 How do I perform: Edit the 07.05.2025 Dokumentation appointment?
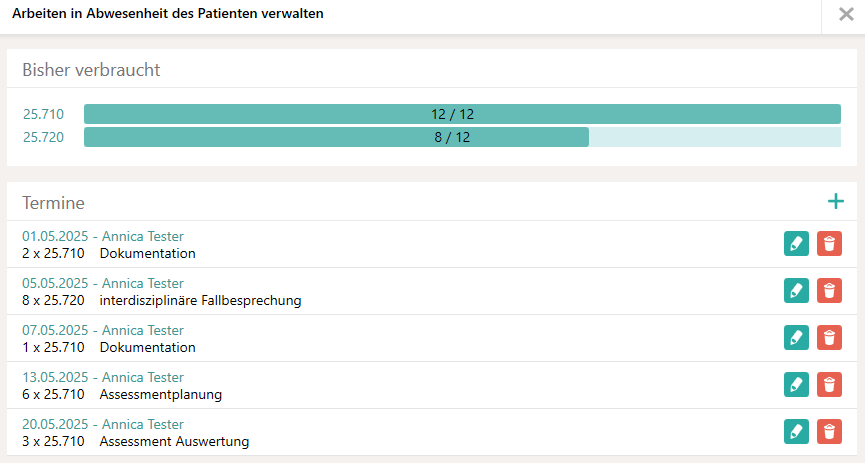(796, 338)
